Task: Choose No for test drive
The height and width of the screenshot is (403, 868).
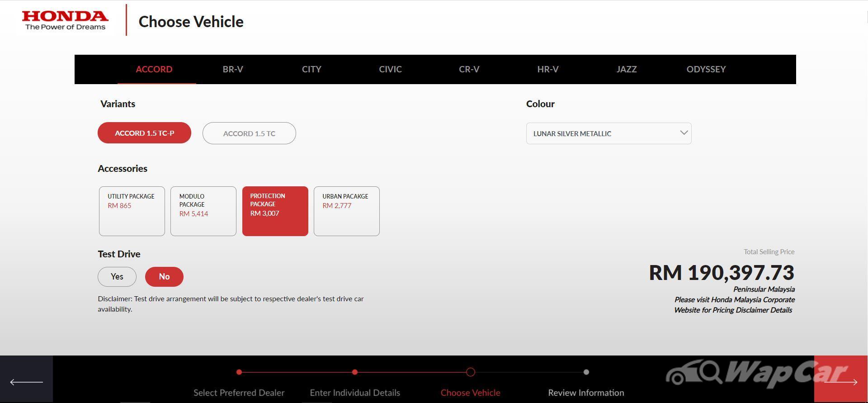Action: click(164, 277)
